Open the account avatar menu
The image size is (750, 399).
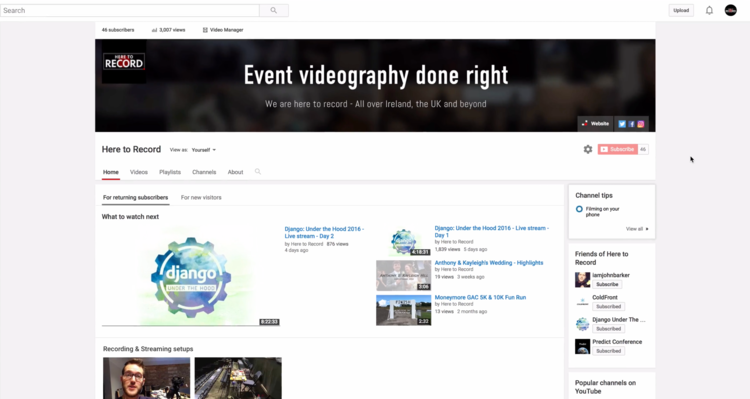[730, 10]
